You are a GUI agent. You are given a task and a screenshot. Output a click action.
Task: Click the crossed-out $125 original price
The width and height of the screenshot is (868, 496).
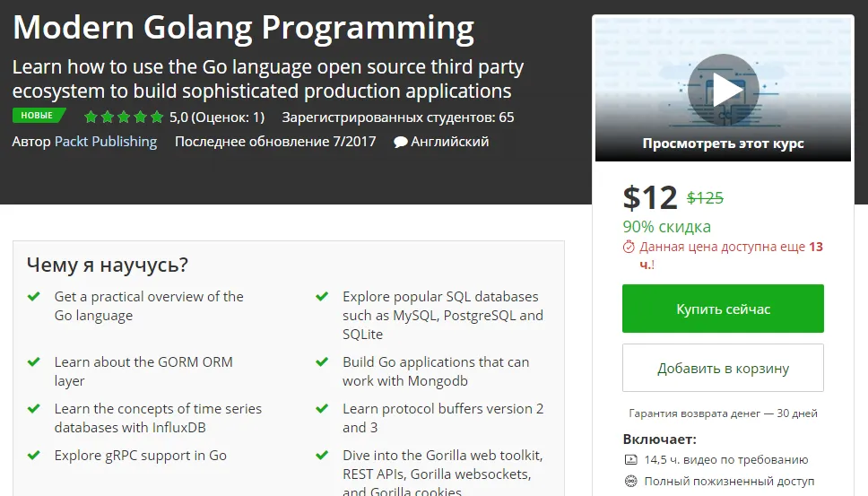click(x=705, y=198)
